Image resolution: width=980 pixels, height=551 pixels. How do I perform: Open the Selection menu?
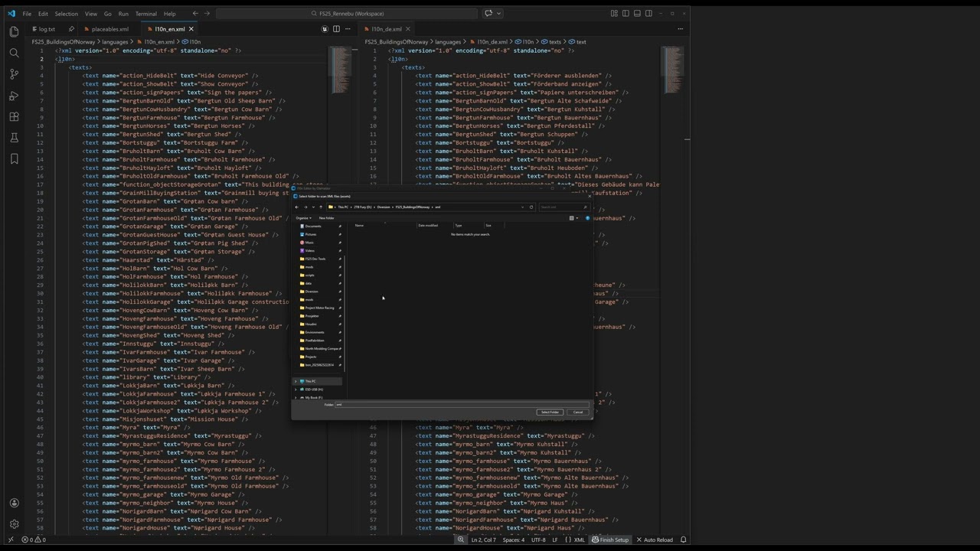tap(66, 14)
